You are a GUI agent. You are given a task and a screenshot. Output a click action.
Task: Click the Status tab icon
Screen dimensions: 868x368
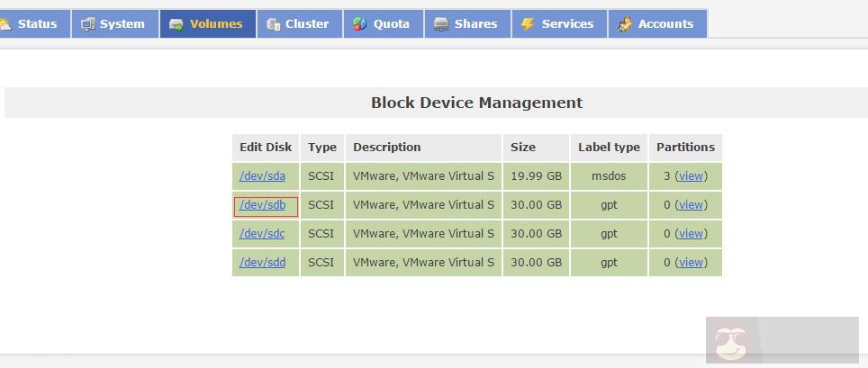tap(5, 24)
